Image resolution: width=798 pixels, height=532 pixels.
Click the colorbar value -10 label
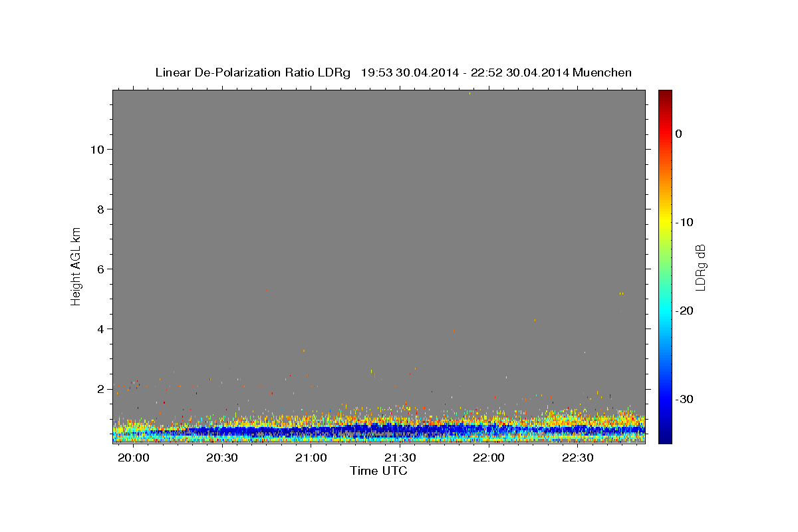click(685, 222)
